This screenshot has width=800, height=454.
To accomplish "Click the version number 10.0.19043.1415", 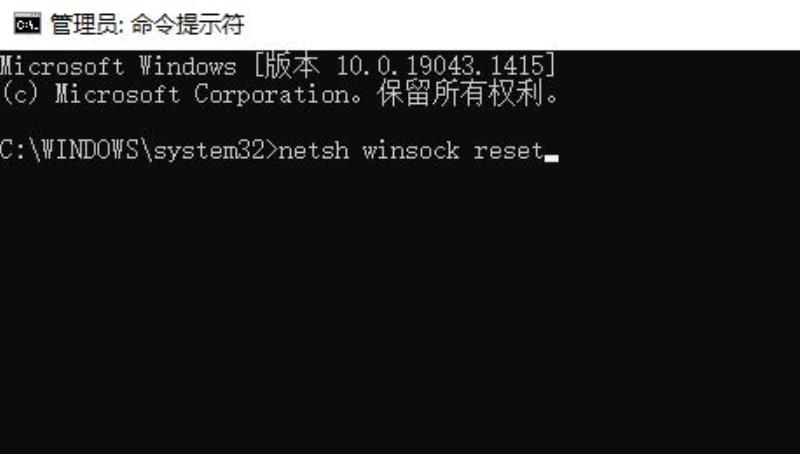I will tap(440, 67).
